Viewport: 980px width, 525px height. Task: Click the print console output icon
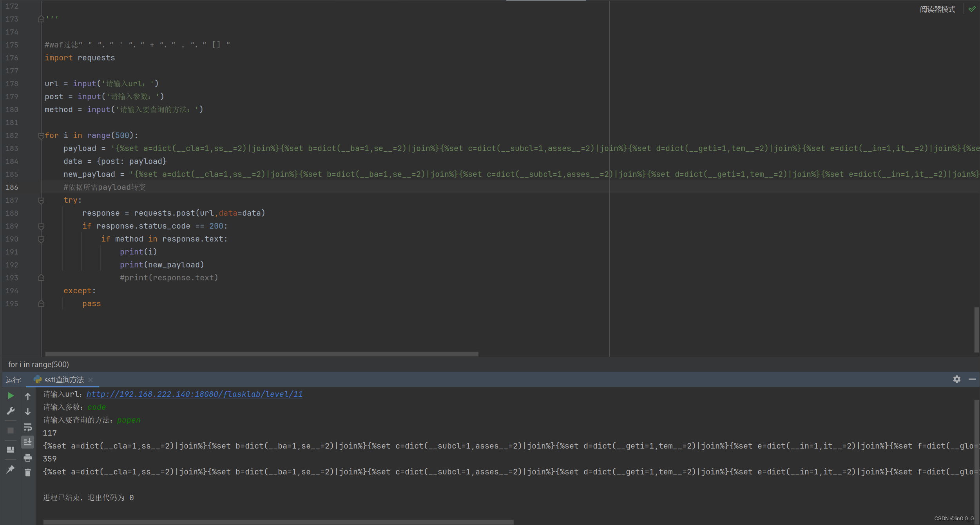point(28,458)
